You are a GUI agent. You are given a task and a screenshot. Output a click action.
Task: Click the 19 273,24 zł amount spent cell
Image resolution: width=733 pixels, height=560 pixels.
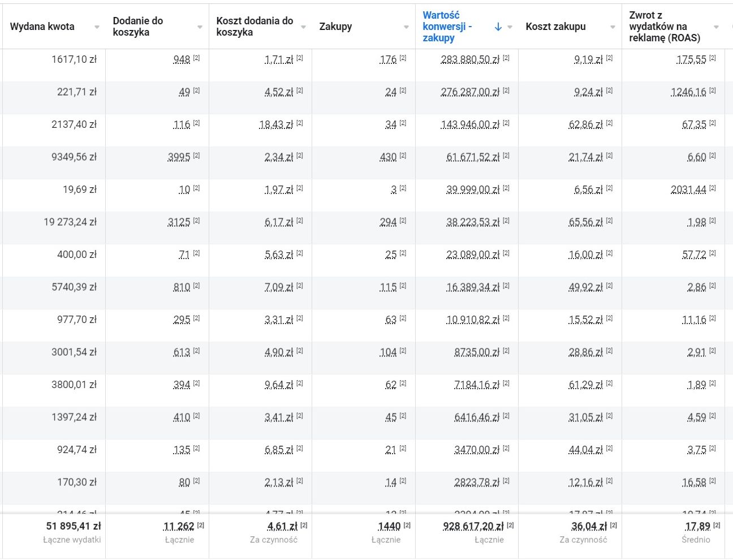(70, 222)
